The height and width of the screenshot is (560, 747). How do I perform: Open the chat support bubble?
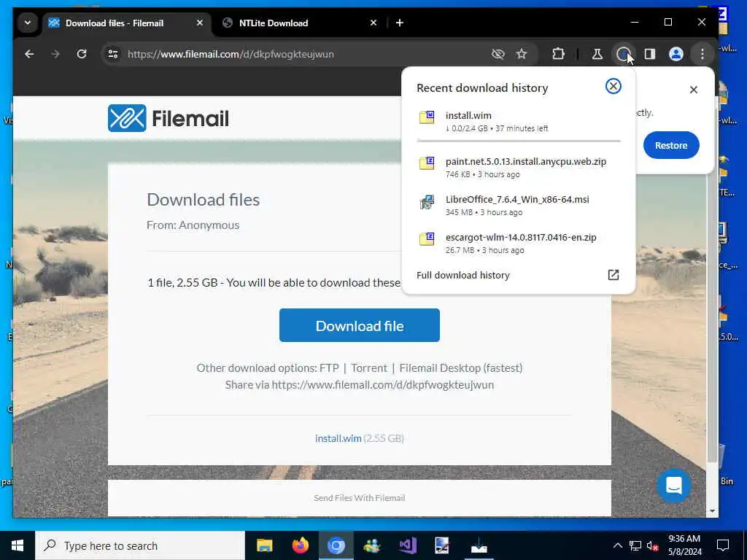click(x=673, y=486)
